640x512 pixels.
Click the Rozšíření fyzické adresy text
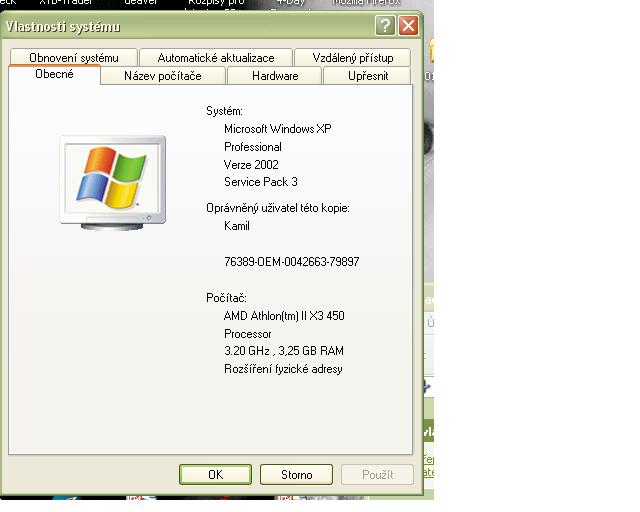click(283, 369)
